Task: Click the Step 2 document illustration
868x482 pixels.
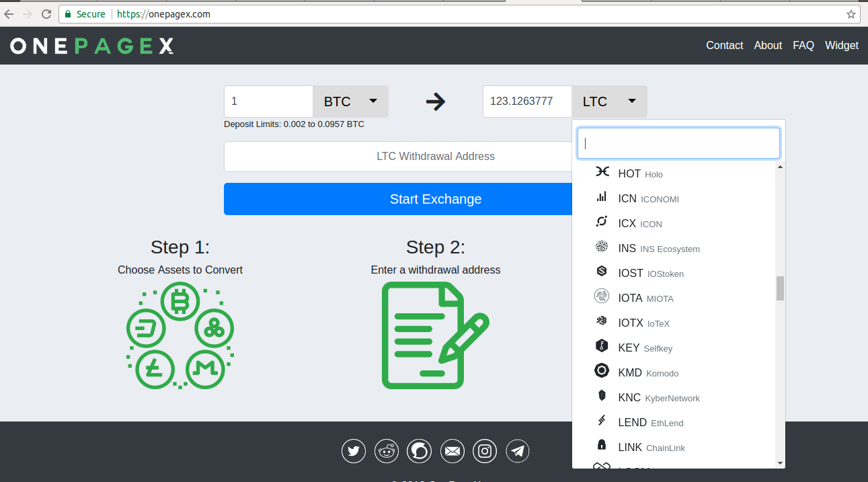Action: [436, 335]
